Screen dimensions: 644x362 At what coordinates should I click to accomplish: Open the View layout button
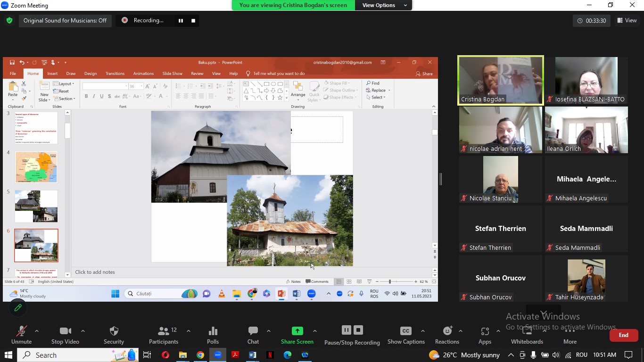tap(627, 20)
